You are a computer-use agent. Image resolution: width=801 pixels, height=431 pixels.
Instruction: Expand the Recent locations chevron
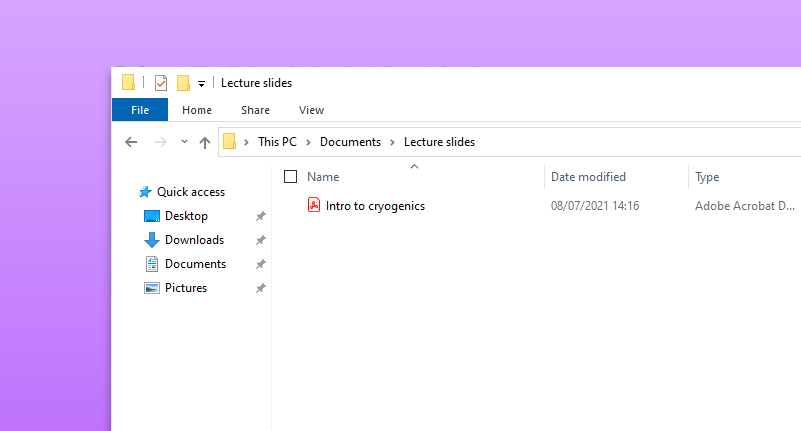click(184, 142)
